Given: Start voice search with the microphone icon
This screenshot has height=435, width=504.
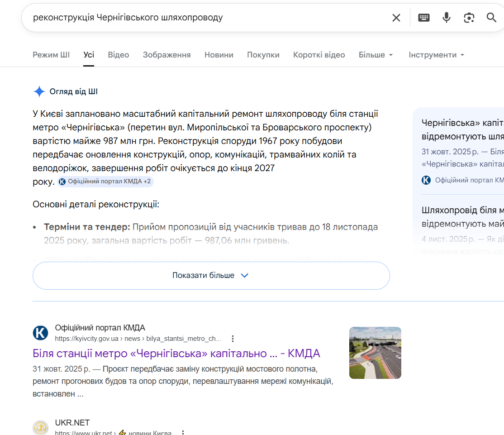Looking at the screenshot, I should pyautogui.click(x=447, y=18).
